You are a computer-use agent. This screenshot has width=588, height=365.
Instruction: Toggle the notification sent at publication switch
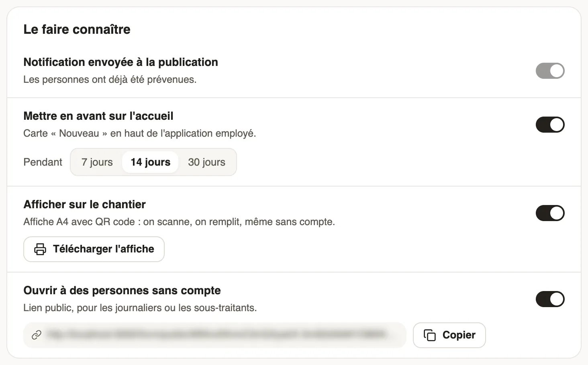(550, 71)
